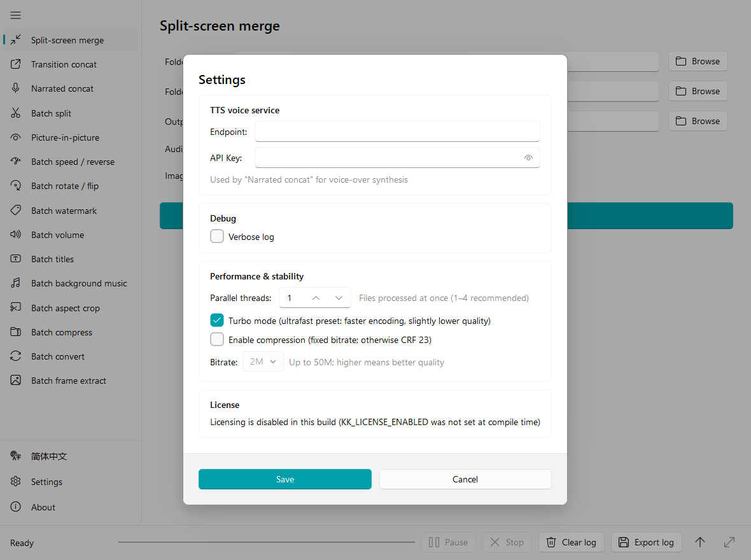The height and width of the screenshot is (560, 751).
Task: Open Batch convert page
Action: [x=71, y=356]
